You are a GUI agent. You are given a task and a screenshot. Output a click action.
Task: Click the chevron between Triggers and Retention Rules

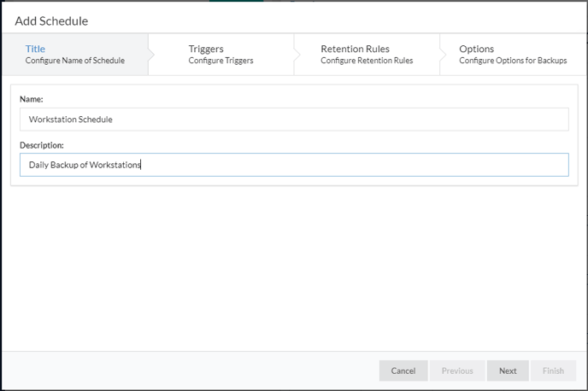(297, 55)
